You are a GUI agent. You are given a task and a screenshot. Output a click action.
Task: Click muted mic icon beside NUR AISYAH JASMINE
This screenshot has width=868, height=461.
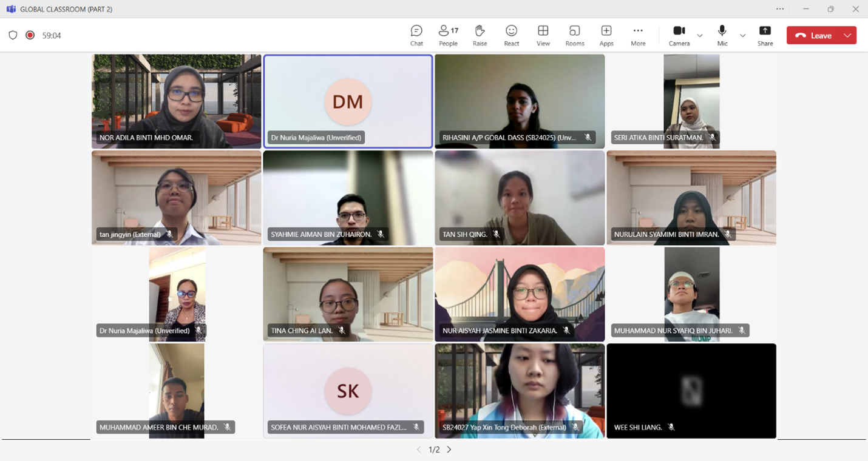tap(566, 331)
